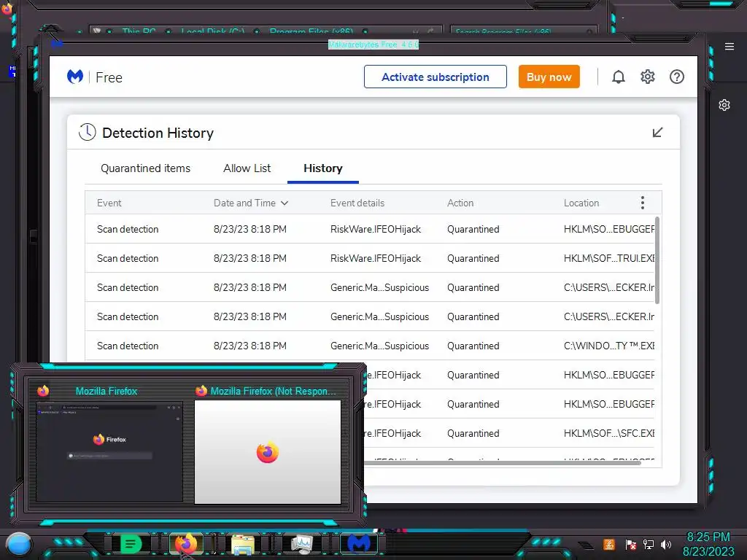The image size is (747, 560).
Task: Click "Mozilla Firefox (Not Respon..." title text
Action: click(x=273, y=391)
